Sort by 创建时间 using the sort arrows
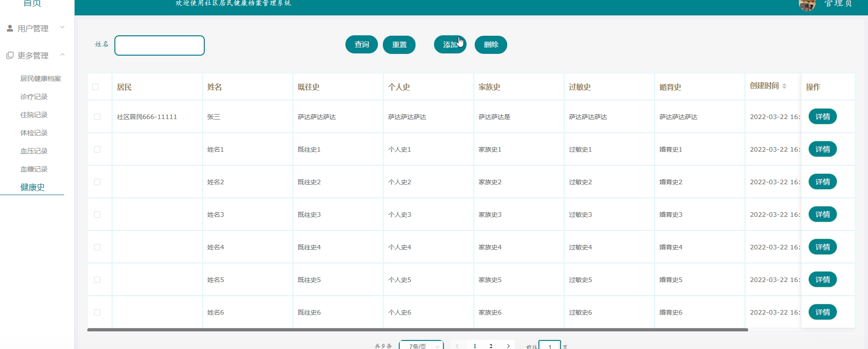868x349 pixels. point(784,86)
